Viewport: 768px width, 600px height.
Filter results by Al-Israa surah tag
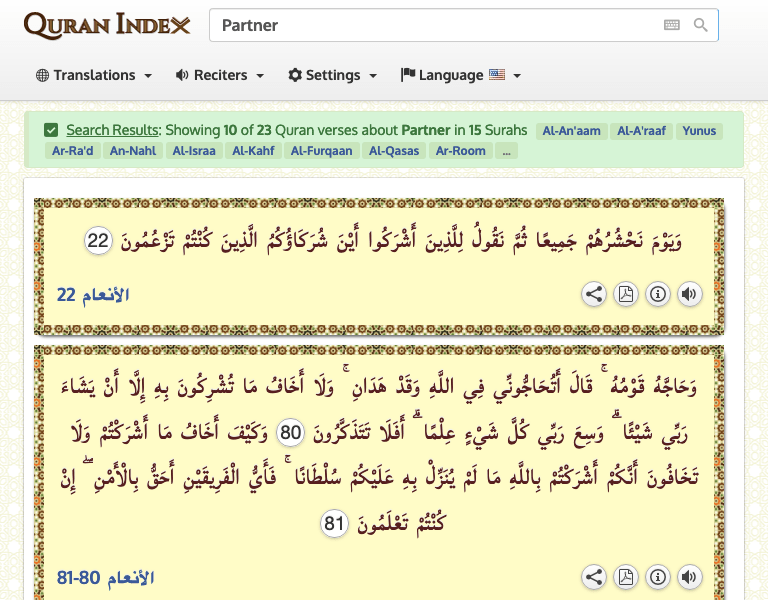194,151
